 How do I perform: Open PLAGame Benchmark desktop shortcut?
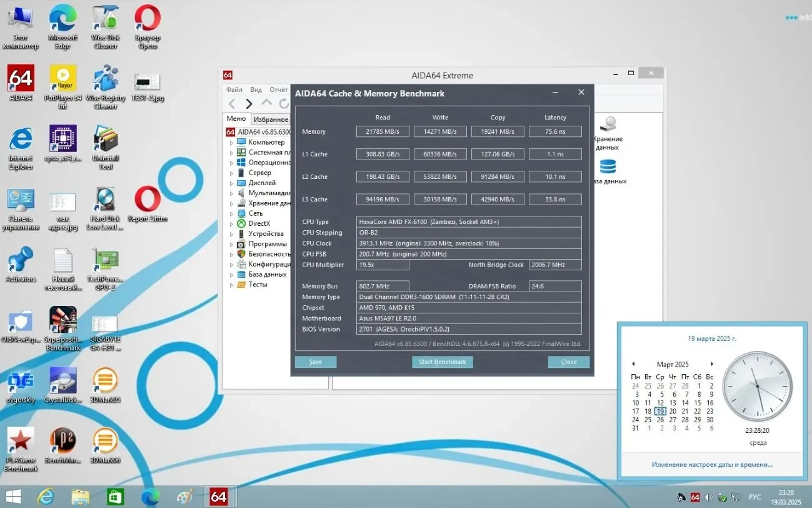coord(21,449)
